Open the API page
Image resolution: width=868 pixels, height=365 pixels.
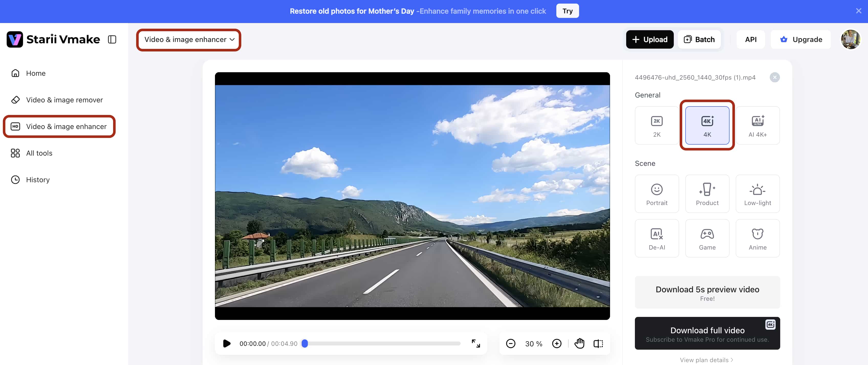[x=750, y=39]
